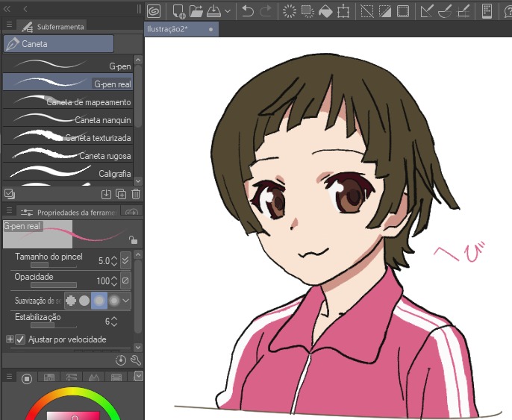Click the Tamanho do pincel stepper arrows
Screen dimensions: 512x420
(114, 261)
